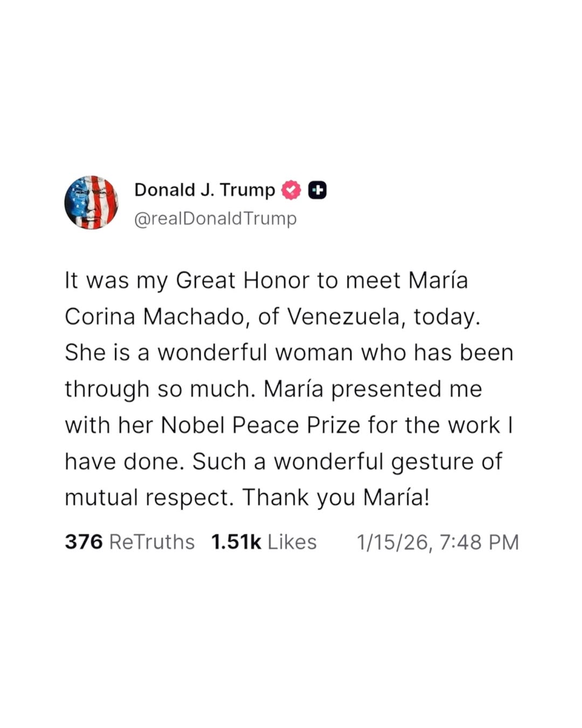
Task: Click the 1.51k likes number
Action: pos(236,542)
